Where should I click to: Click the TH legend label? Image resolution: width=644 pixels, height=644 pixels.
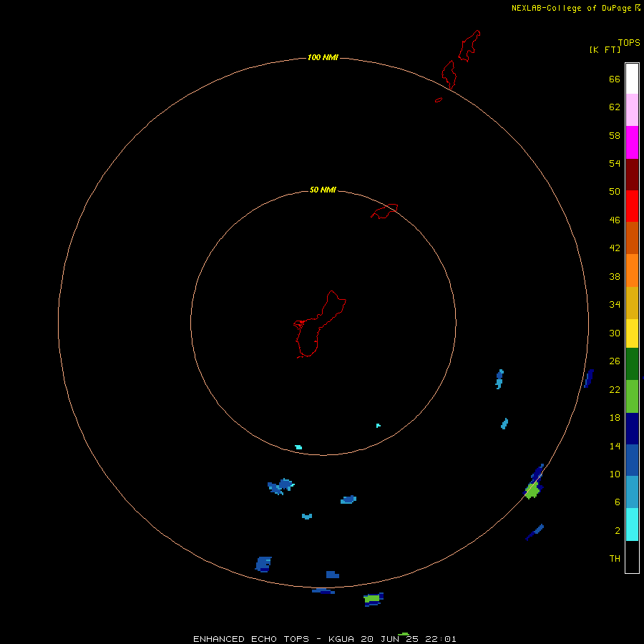tap(615, 559)
